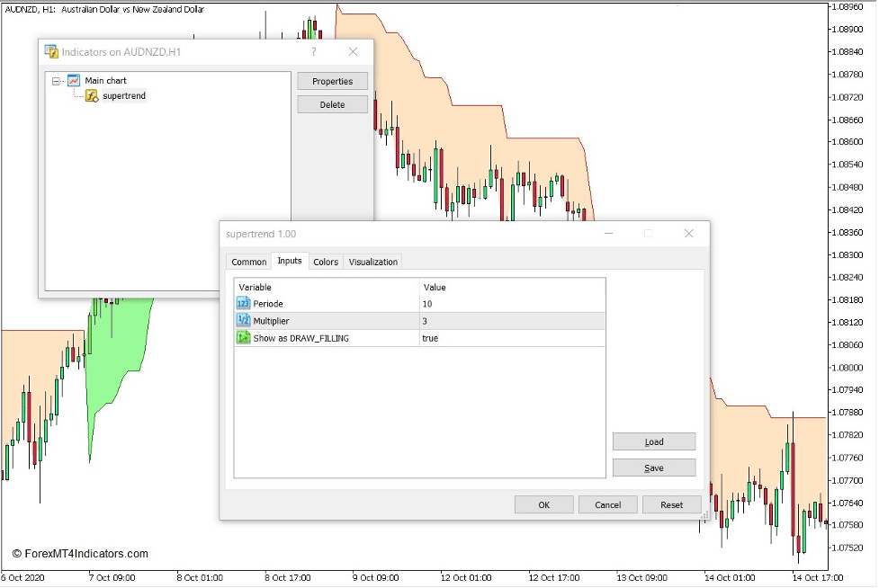The image size is (879, 588).
Task: Click the supertrend function icon in the tree
Action: point(92,96)
